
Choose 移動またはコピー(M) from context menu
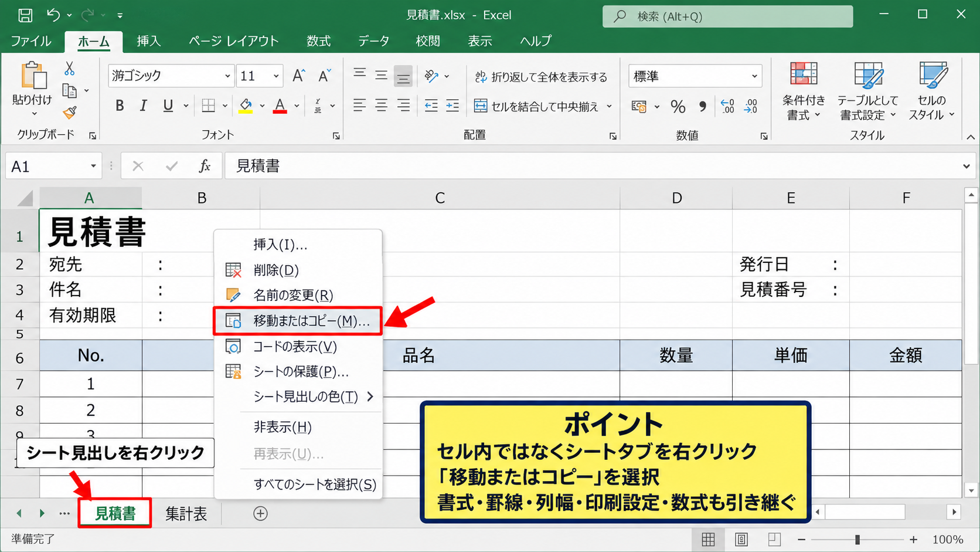pos(298,321)
